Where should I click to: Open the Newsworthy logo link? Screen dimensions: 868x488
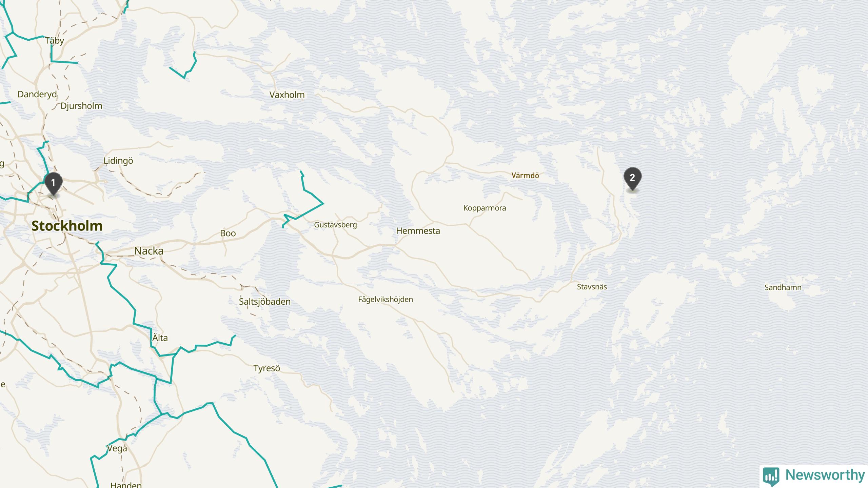pos(814,476)
